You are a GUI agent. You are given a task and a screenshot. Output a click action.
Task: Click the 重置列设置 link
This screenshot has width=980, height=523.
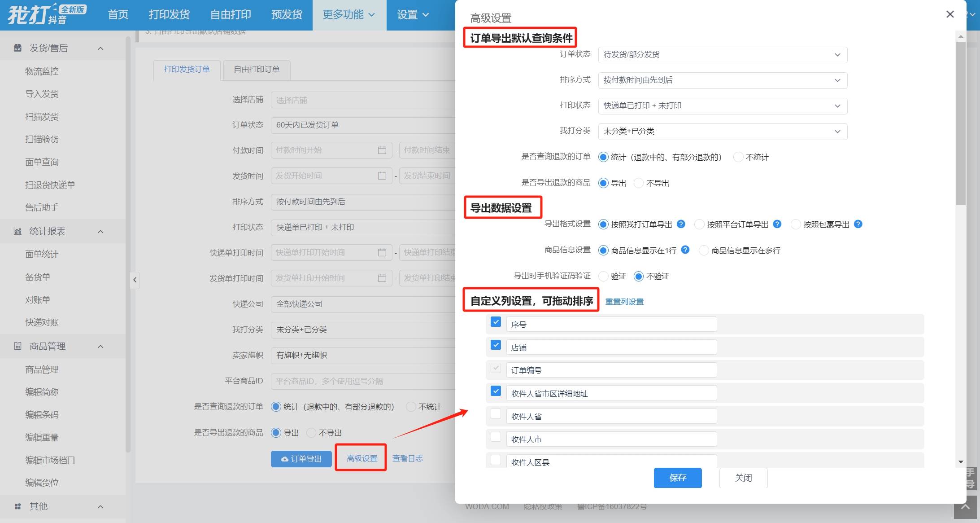624,302
